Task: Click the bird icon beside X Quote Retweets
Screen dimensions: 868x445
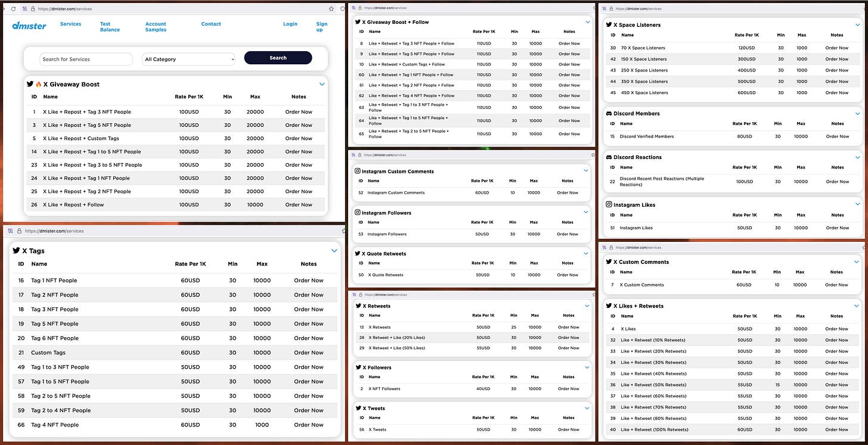Action: click(x=358, y=253)
